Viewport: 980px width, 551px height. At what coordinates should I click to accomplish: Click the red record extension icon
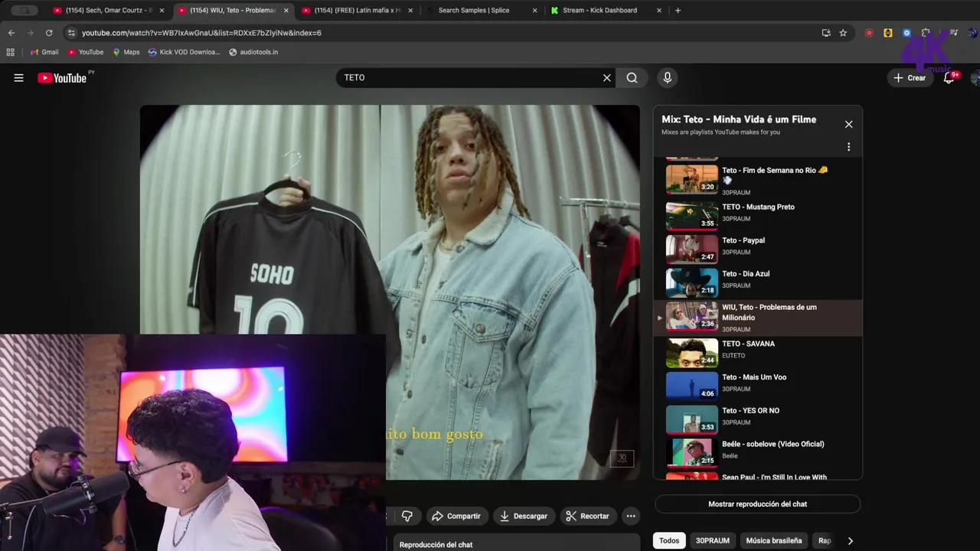tap(869, 33)
